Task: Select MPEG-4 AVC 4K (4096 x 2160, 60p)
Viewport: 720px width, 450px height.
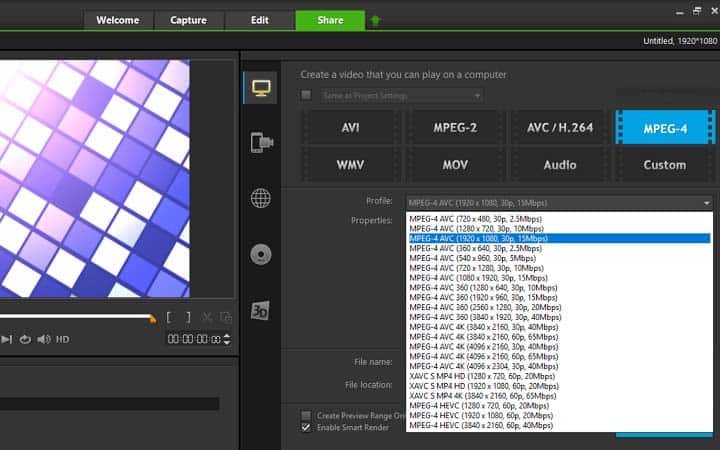Action: click(x=559, y=356)
